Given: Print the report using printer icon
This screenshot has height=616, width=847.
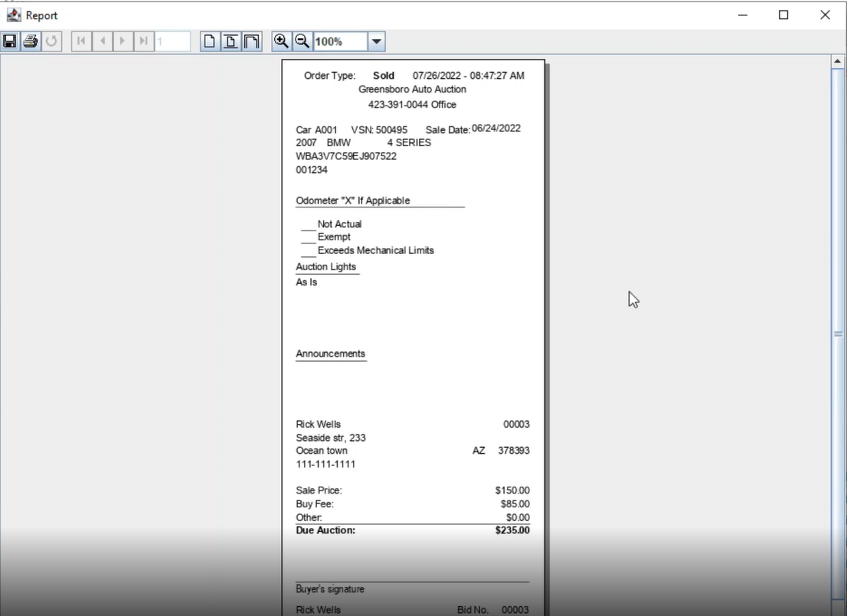Looking at the screenshot, I should coord(31,41).
